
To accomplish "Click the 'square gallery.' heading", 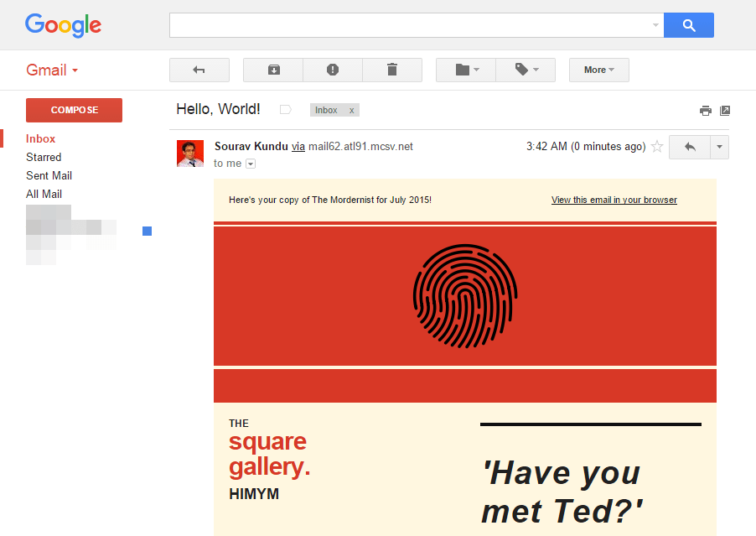I will pyautogui.click(x=270, y=455).
